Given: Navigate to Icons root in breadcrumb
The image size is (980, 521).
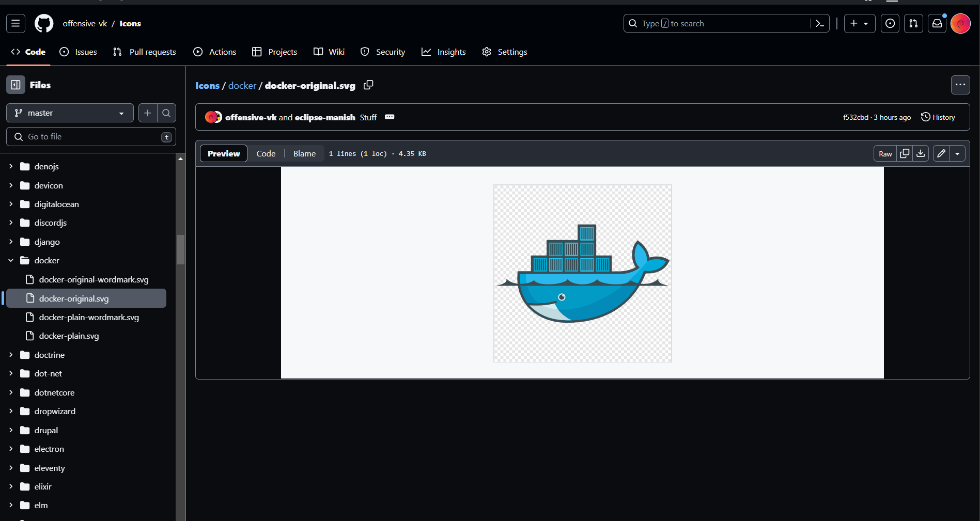Looking at the screenshot, I should click(207, 85).
